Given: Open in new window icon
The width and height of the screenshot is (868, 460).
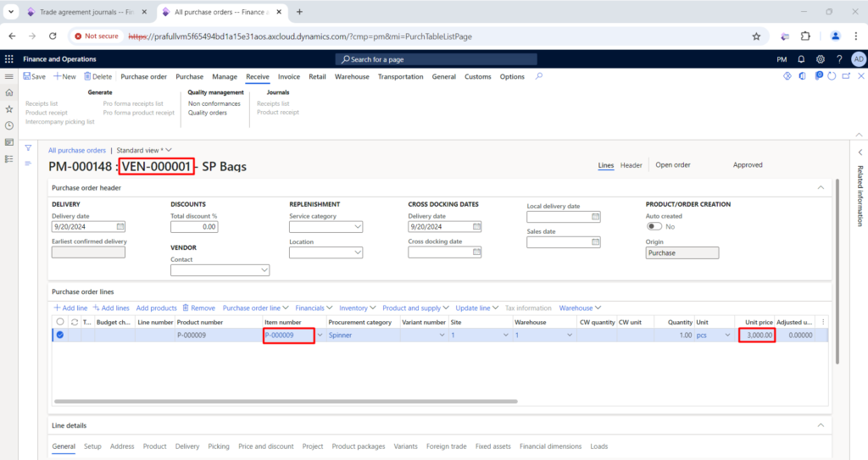Looking at the screenshot, I should coord(847,76).
